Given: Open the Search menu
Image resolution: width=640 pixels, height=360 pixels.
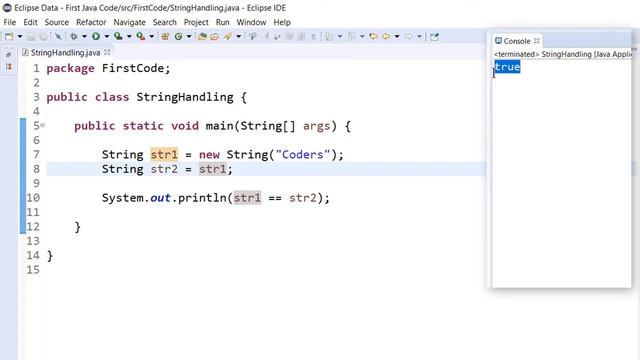Looking at the screenshot, I should point(164,22).
